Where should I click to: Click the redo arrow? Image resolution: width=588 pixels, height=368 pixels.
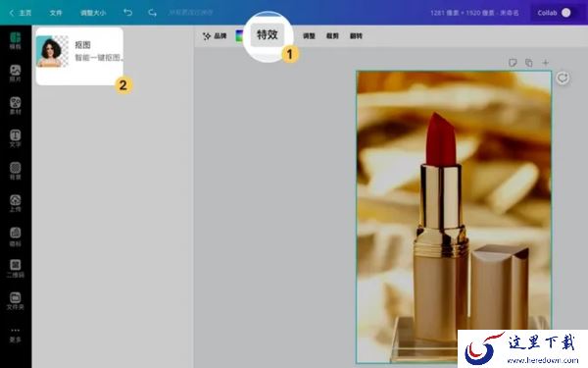(152, 13)
